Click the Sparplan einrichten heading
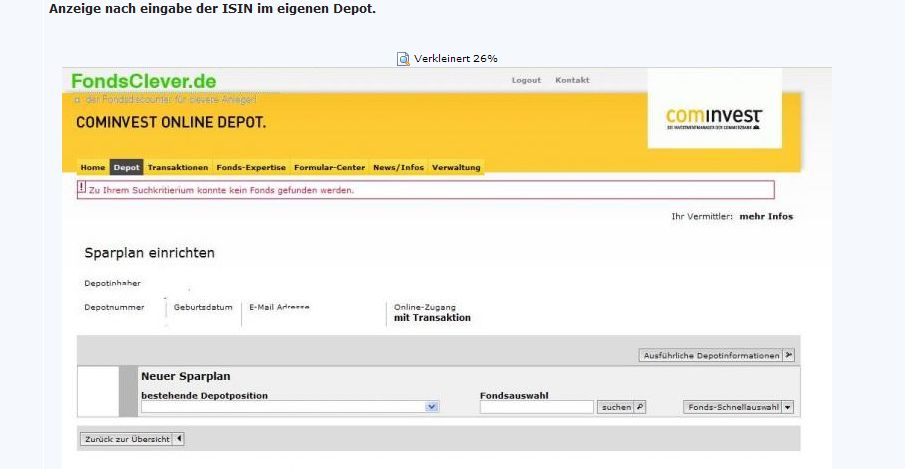 click(x=149, y=253)
